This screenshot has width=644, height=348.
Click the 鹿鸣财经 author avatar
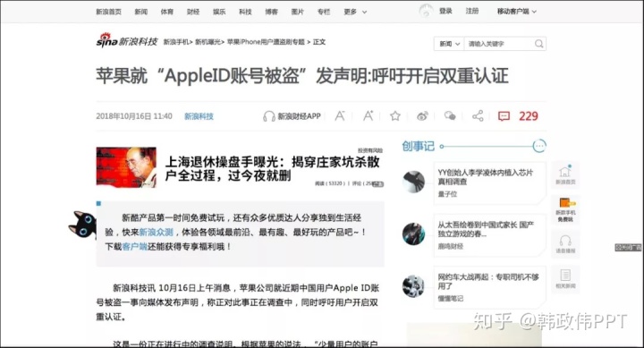pos(413,233)
